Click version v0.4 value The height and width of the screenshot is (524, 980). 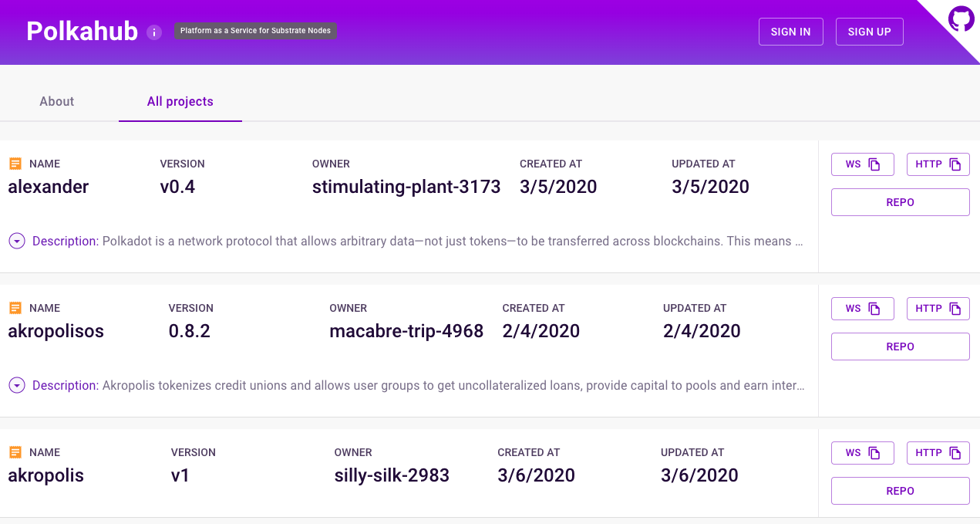click(x=177, y=187)
